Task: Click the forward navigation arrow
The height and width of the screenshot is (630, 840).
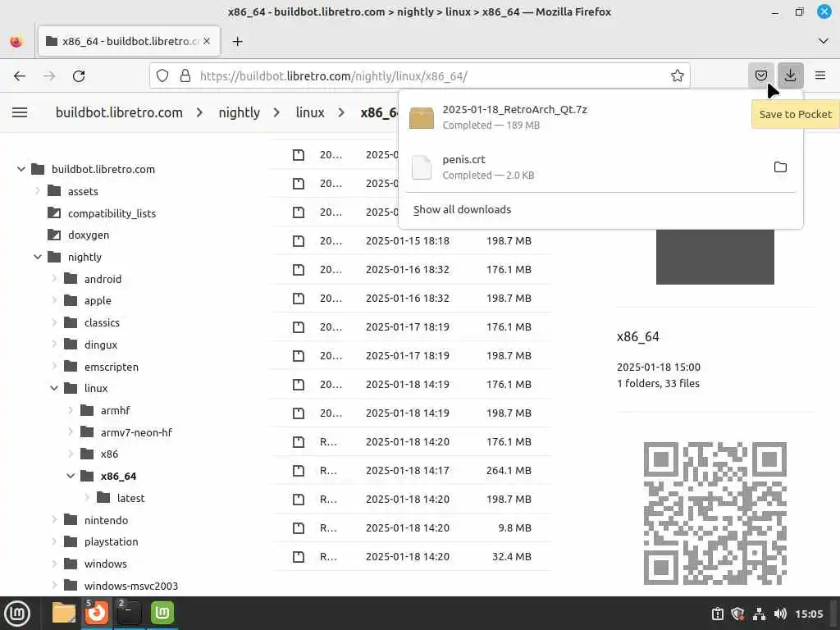Action: pos(49,76)
